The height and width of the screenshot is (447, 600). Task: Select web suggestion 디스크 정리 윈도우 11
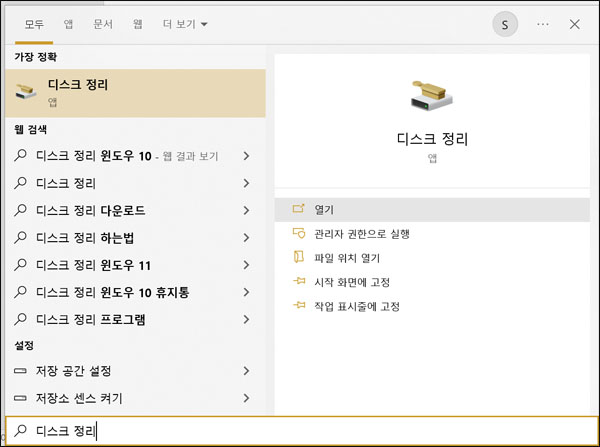(x=135, y=265)
